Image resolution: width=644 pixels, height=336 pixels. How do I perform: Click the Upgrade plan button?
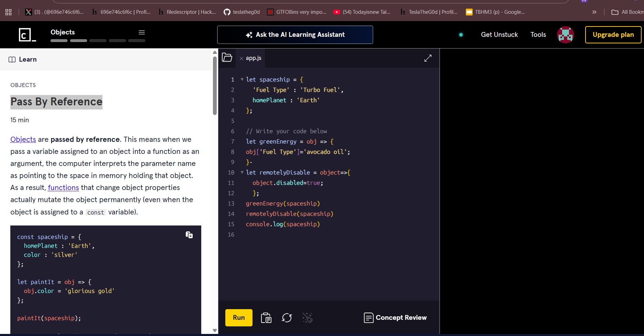click(613, 35)
